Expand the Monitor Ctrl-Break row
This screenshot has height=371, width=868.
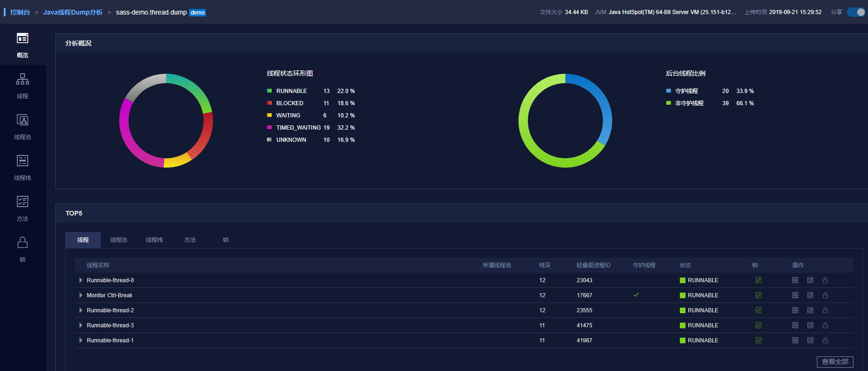tap(81, 295)
